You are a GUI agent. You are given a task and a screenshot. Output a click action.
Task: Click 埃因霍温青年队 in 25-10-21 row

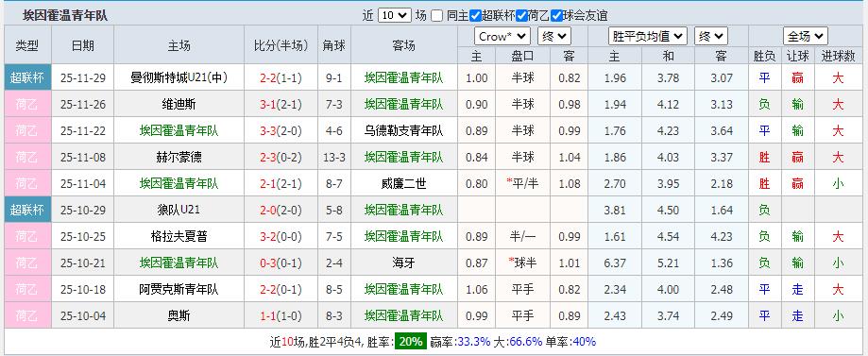pos(179,263)
